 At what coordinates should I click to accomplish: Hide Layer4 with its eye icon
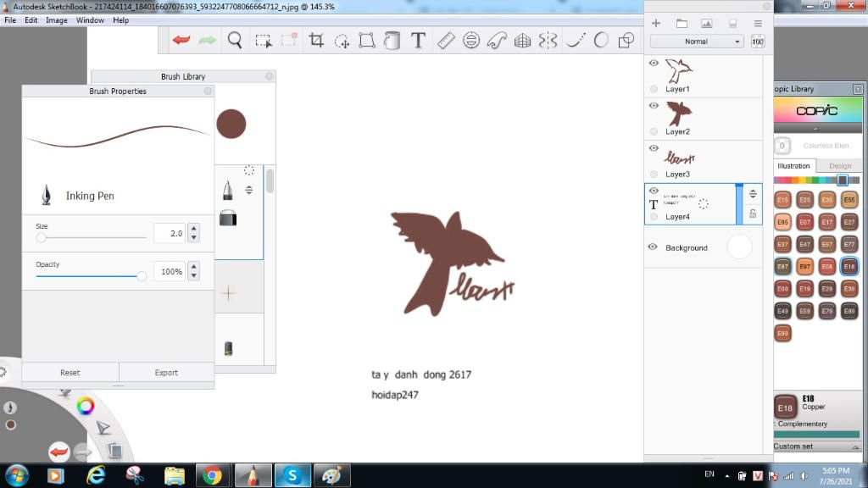tap(654, 191)
